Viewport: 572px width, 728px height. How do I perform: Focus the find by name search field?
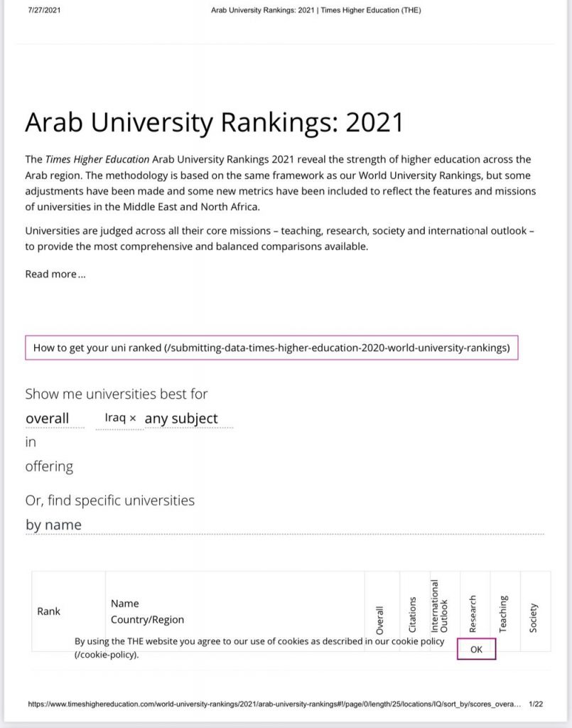[x=284, y=525]
